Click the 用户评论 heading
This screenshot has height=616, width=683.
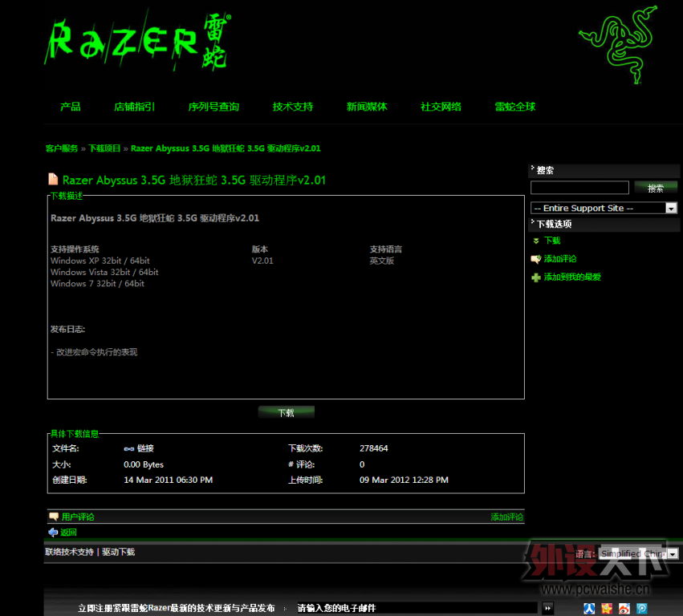coord(78,517)
